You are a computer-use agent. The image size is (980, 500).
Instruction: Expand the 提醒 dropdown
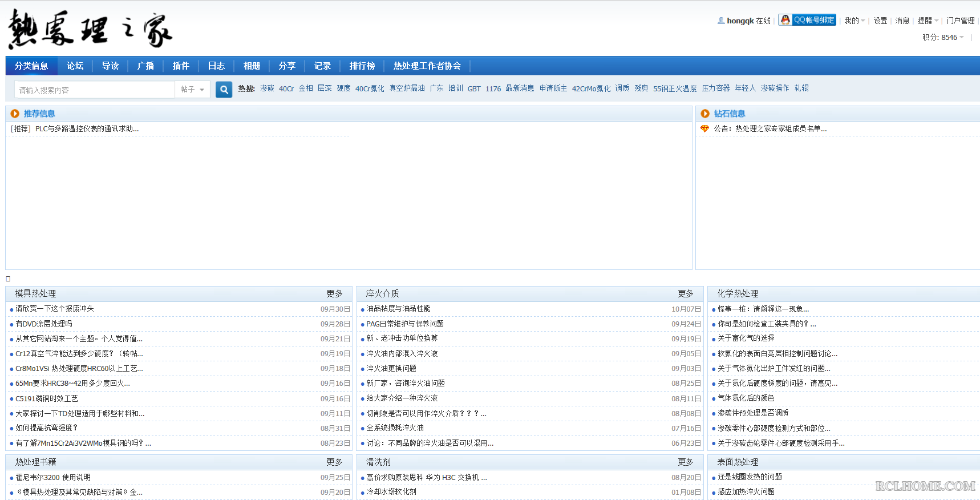coord(928,21)
